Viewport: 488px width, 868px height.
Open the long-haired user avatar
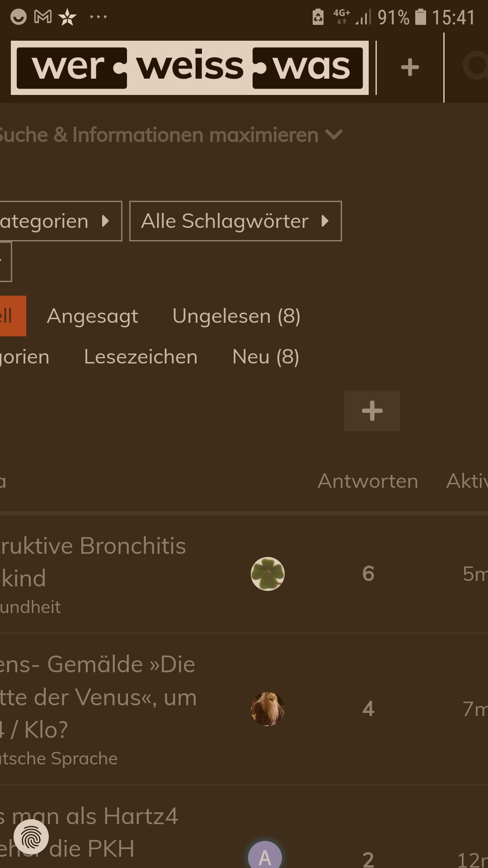pos(267,709)
